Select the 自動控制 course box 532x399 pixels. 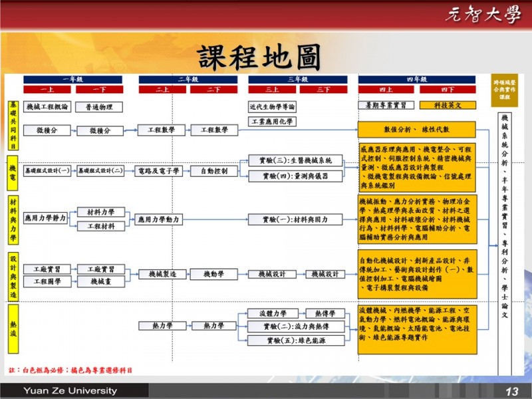(x=213, y=171)
